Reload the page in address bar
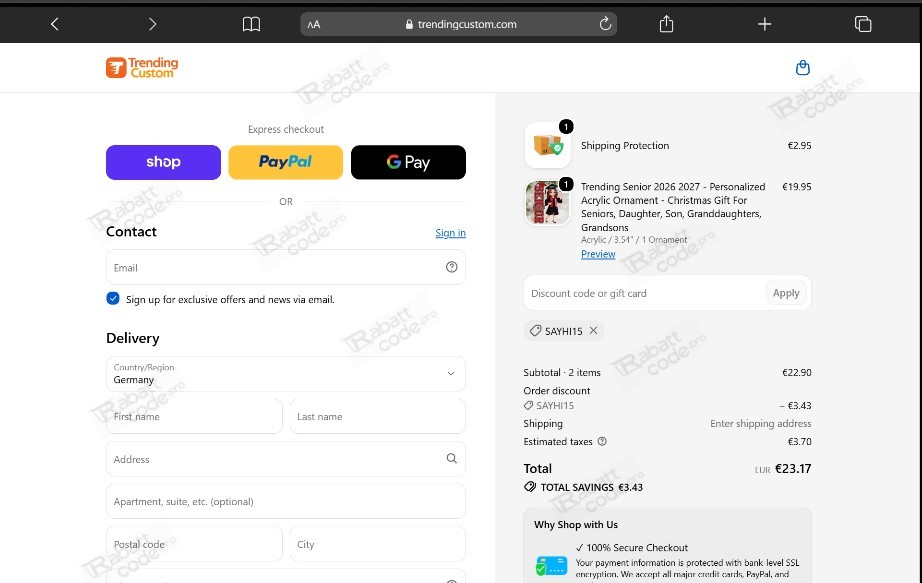The width and height of the screenshot is (922, 583). [605, 24]
